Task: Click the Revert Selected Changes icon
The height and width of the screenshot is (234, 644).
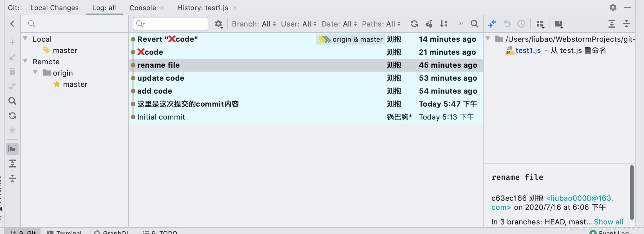Action: 507,24
